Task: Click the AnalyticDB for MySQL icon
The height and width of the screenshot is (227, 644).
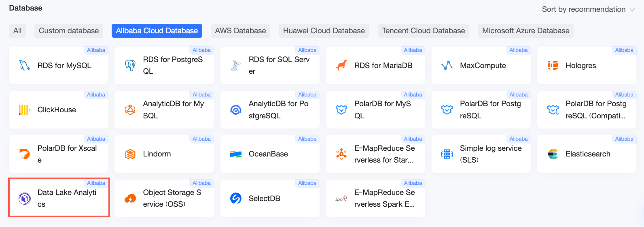Action: (130, 110)
